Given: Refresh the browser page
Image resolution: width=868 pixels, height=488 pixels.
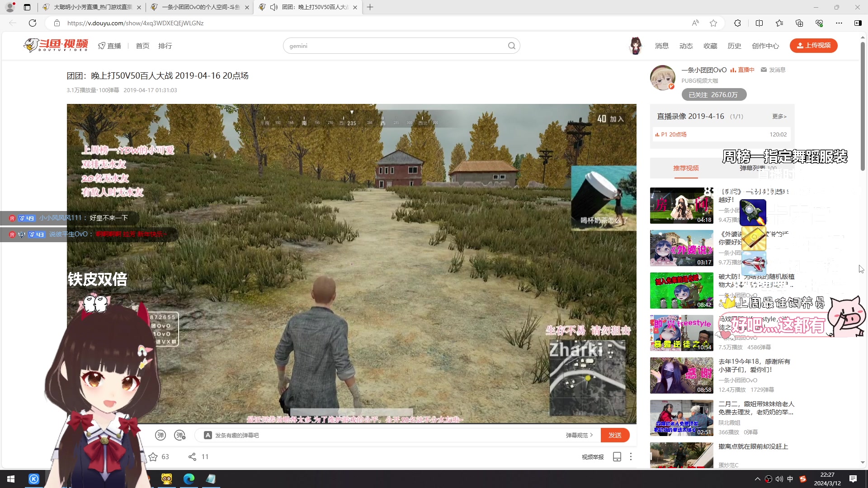Looking at the screenshot, I should (33, 23).
